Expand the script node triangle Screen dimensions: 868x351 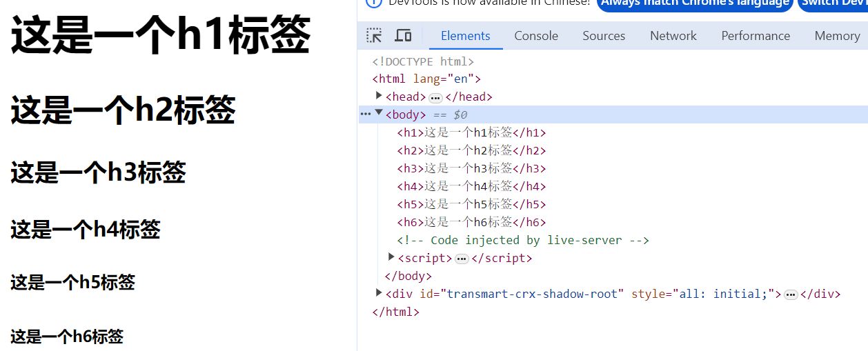pos(391,257)
